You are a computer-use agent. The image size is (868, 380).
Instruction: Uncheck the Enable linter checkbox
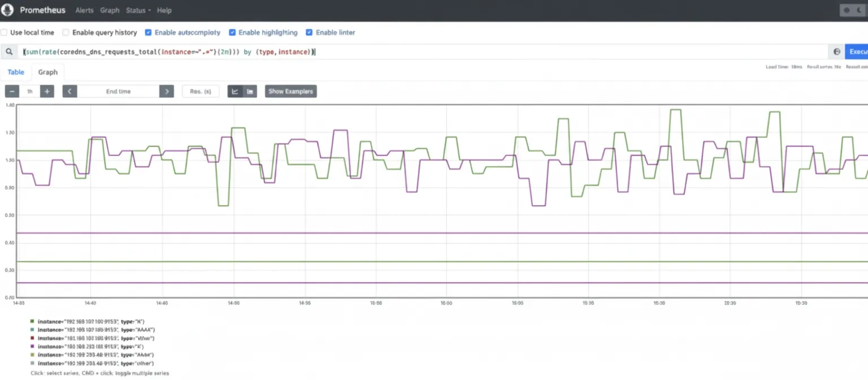pyautogui.click(x=309, y=32)
